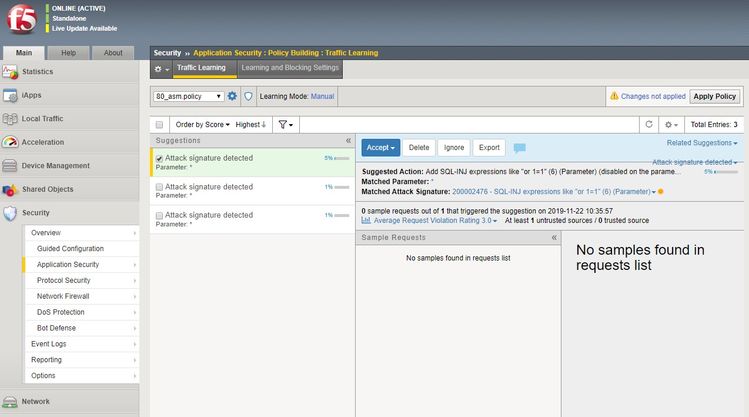Click the Export button
This screenshot has height=417, width=749.
click(x=489, y=148)
